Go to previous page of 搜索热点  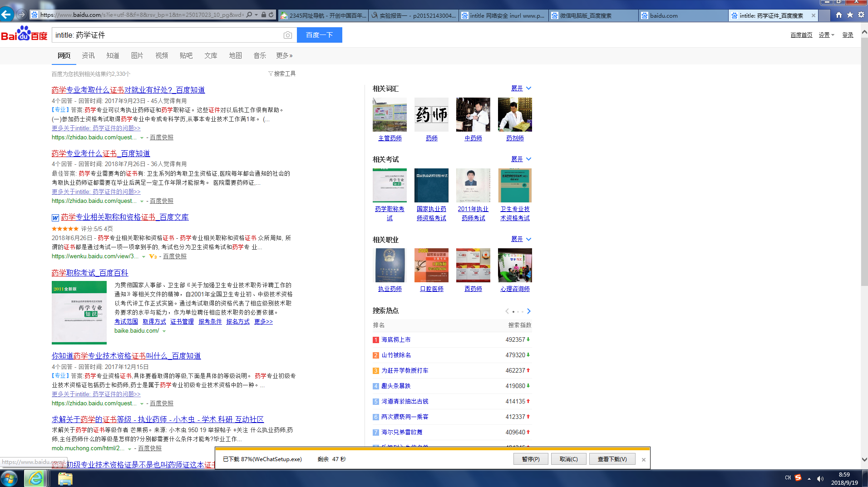507,311
